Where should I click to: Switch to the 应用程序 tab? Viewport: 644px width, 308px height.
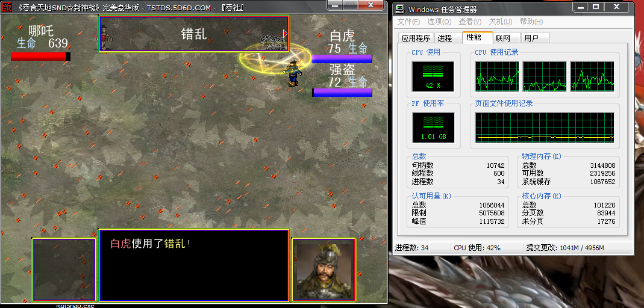pyautogui.click(x=416, y=38)
